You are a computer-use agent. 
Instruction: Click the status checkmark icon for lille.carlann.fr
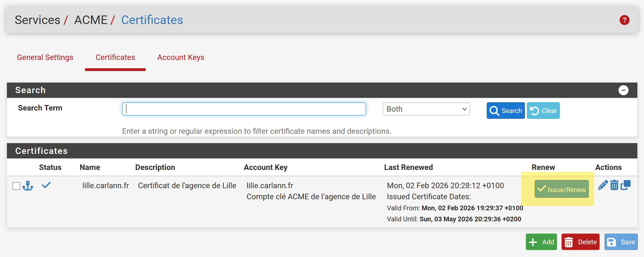click(46, 185)
